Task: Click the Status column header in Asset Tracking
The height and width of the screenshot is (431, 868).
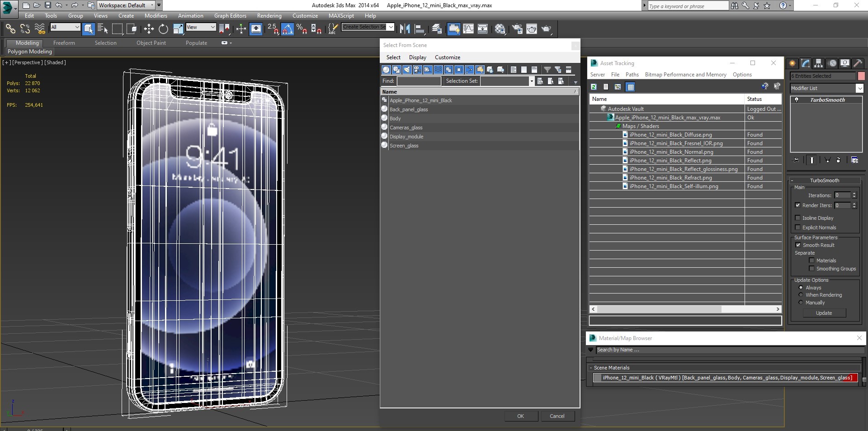Action: pyautogui.click(x=763, y=99)
